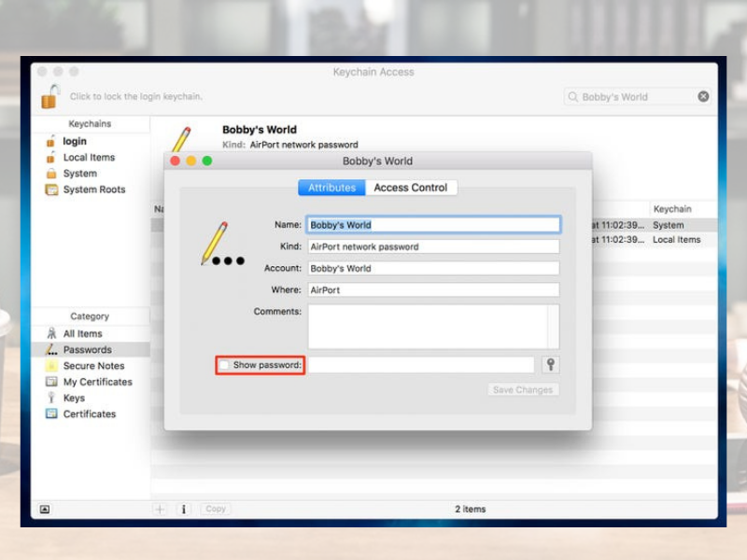Viewport: 747px width, 560px height.
Task: Click the large pencil icon in item header
Action: [181, 139]
